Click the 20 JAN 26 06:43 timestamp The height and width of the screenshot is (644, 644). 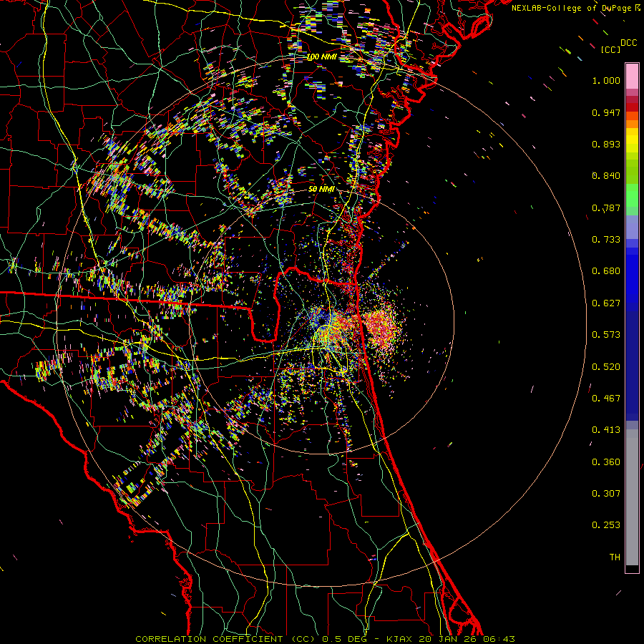tap(467, 639)
